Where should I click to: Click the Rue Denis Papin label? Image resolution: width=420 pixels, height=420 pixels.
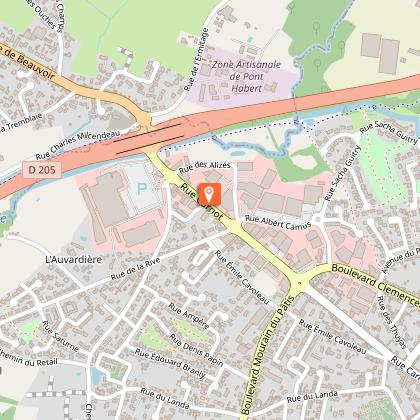[196, 350]
